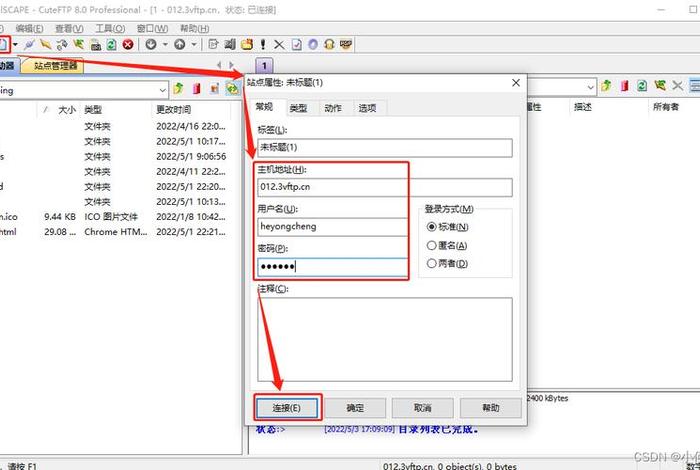
Task: Click the connection plug icon in the toolbar
Action: tap(29, 44)
